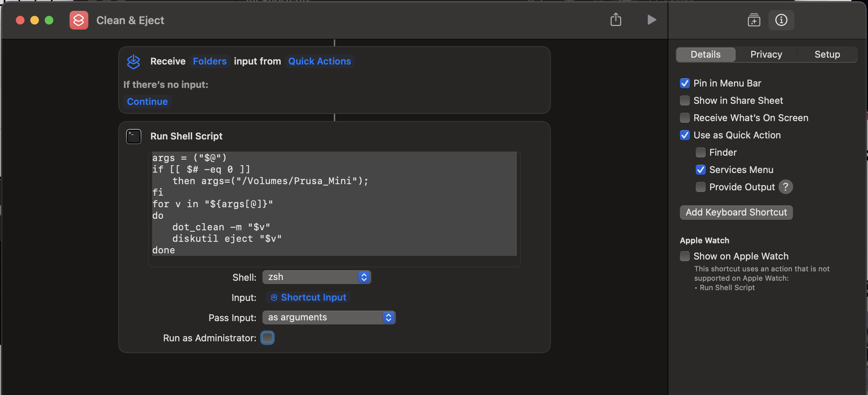868x395 pixels.
Task: Open the Pass Input as arguments dropdown
Action: tap(329, 318)
